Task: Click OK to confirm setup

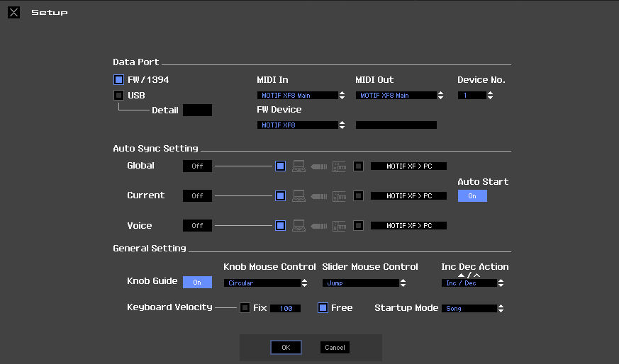Action: tap(286, 348)
